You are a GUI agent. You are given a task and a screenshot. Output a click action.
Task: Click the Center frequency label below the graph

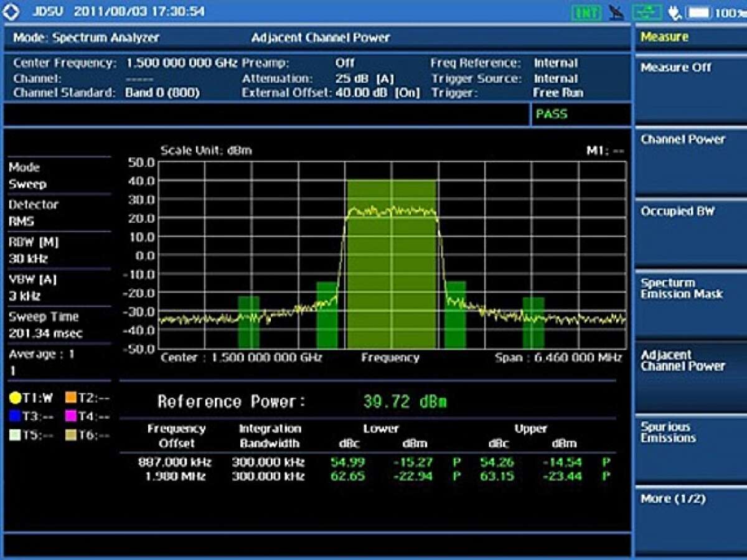242,358
